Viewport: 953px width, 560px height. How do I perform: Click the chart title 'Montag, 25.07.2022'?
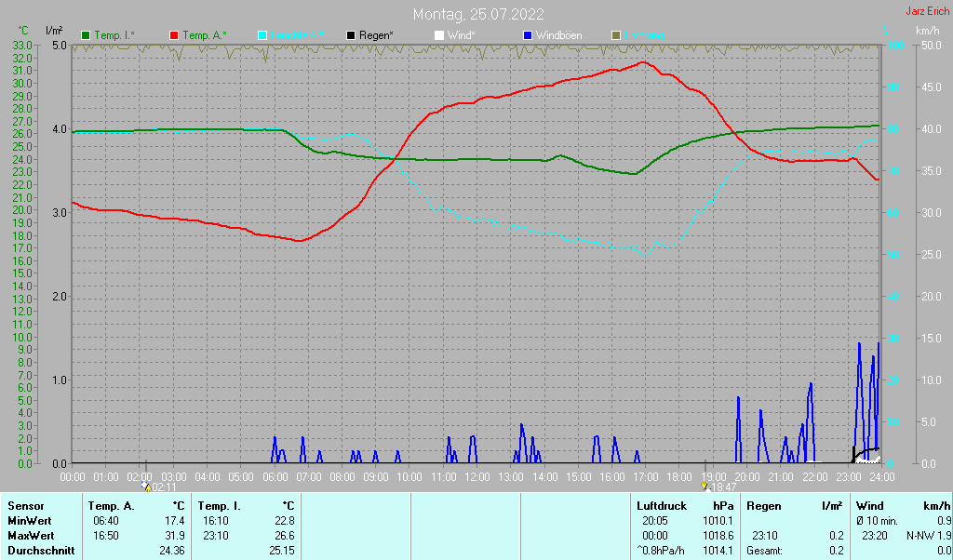pyautogui.click(x=478, y=14)
